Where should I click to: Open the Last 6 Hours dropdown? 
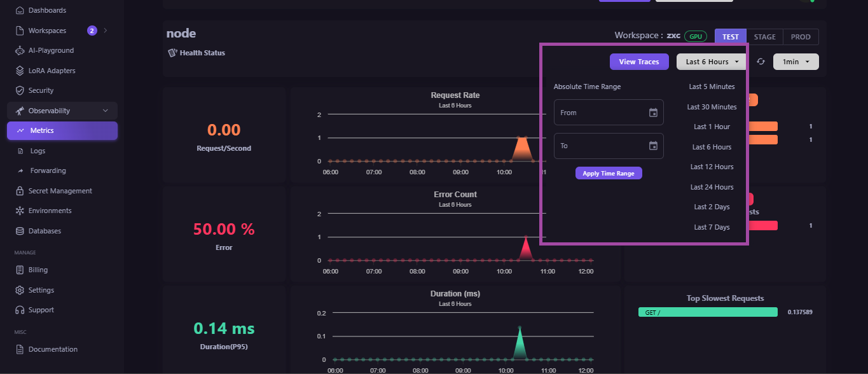coord(712,62)
